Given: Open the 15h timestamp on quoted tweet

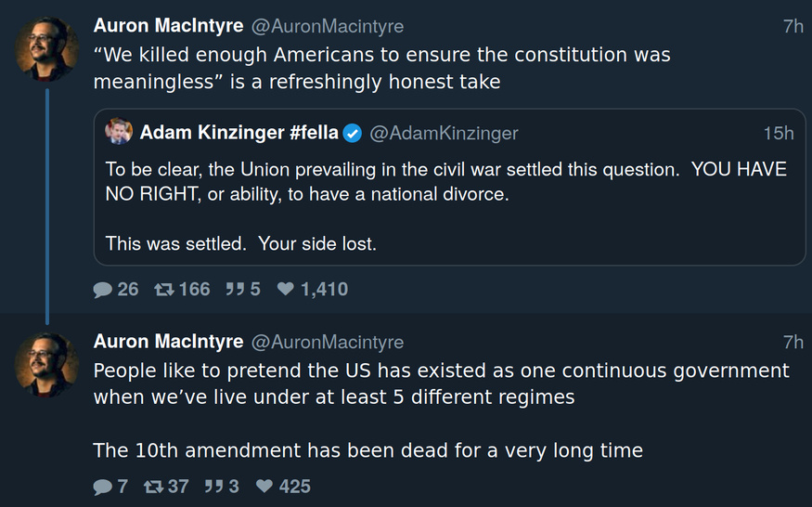Looking at the screenshot, I should [x=778, y=134].
